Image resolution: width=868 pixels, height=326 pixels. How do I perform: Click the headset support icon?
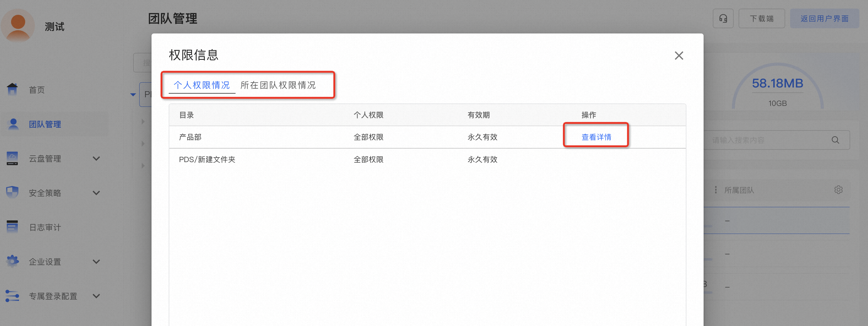pos(723,18)
